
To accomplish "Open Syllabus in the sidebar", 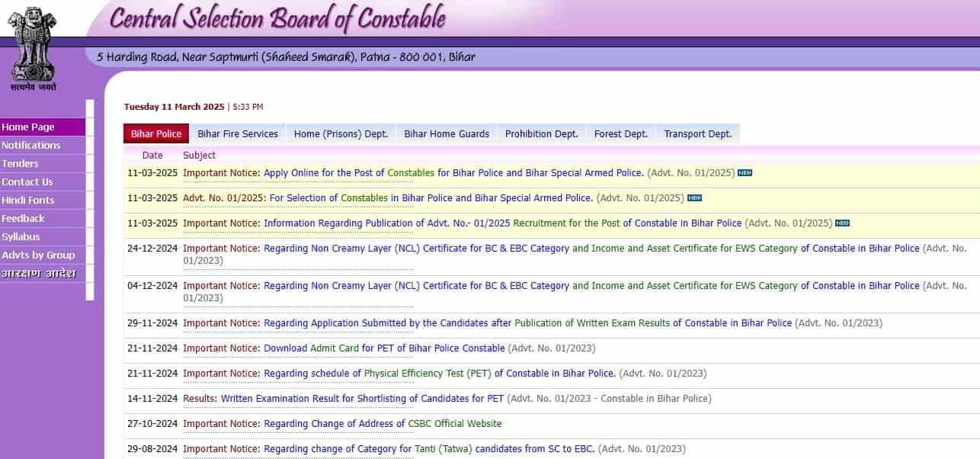I will pyautogui.click(x=43, y=237).
